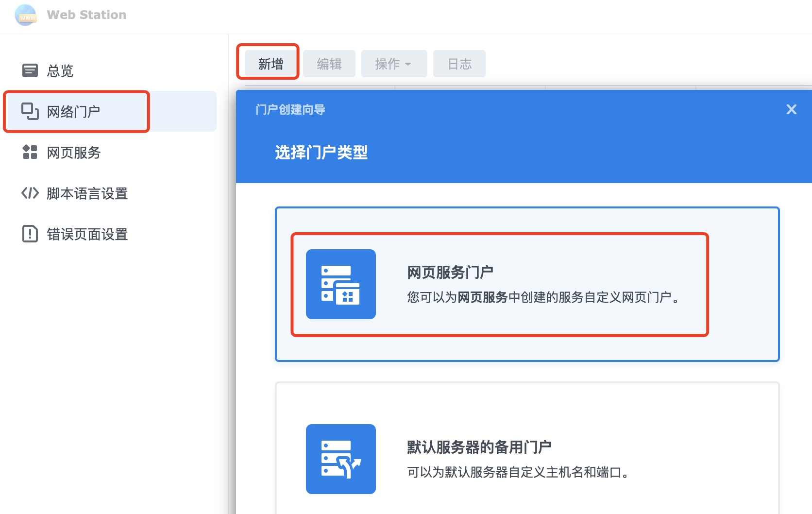This screenshot has width=812, height=514.
Task: Click the Web Station app logo icon
Action: pyautogui.click(x=26, y=15)
